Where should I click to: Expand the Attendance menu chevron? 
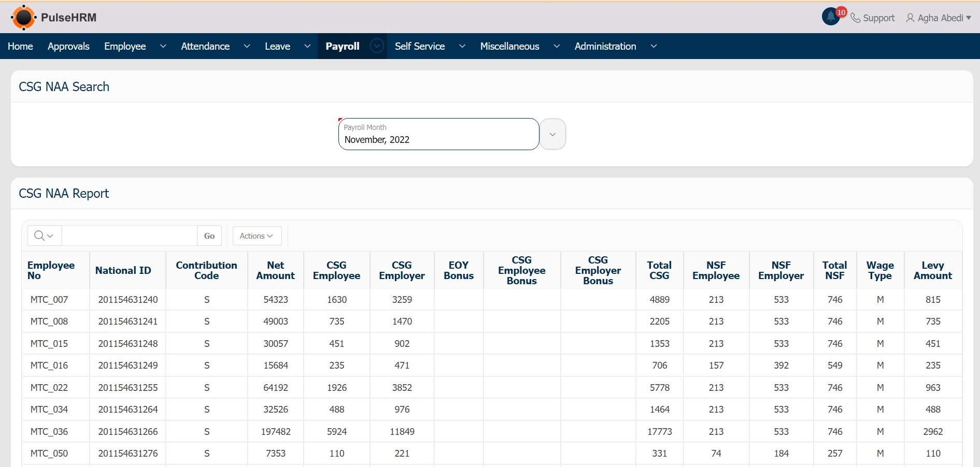(247, 46)
